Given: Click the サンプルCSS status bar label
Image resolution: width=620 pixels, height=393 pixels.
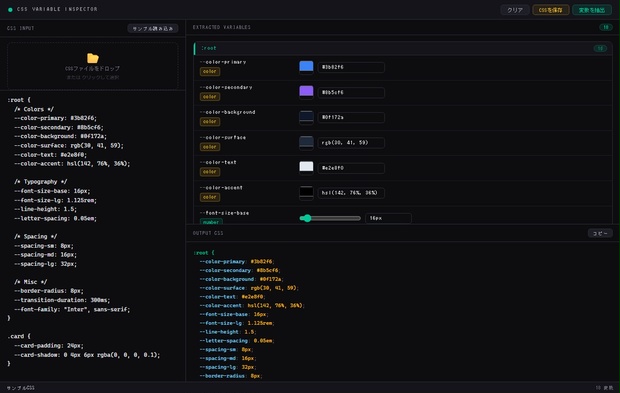Looking at the screenshot, I should [x=21, y=388].
